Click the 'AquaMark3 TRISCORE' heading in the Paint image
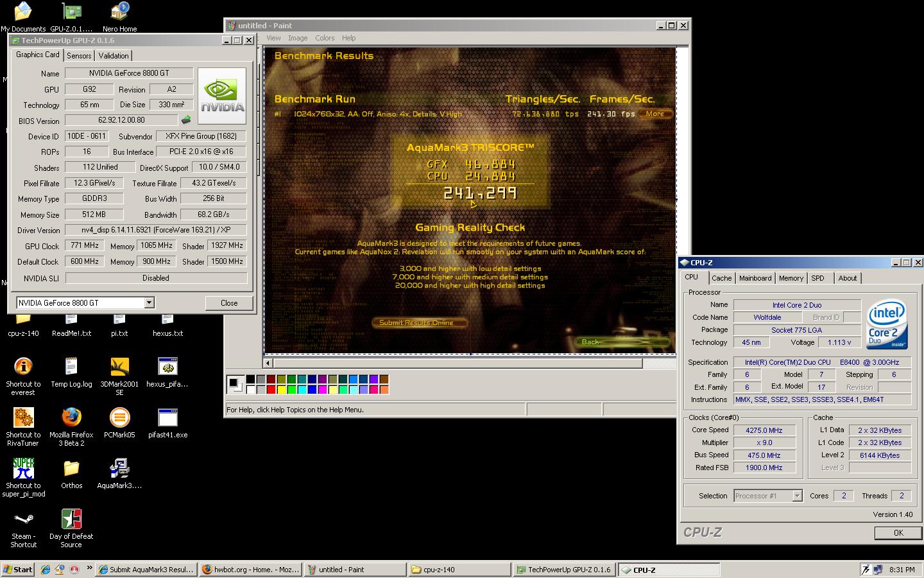 coord(470,147)
